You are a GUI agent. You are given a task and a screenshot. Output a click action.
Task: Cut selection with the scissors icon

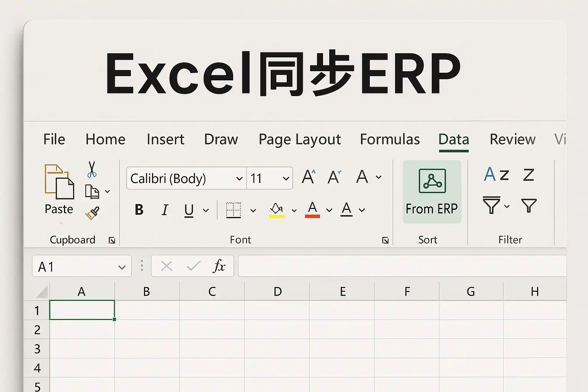coord(91,169)
